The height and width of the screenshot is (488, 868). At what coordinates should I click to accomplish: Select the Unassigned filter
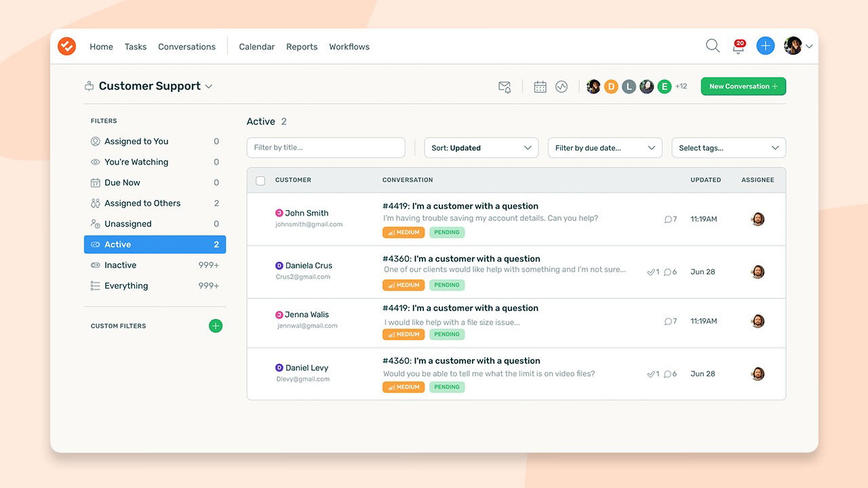click(155, 224)
